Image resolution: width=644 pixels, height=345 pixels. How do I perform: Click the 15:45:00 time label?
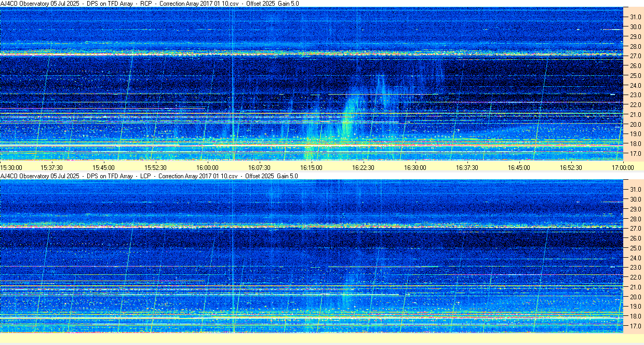(104, 167)
